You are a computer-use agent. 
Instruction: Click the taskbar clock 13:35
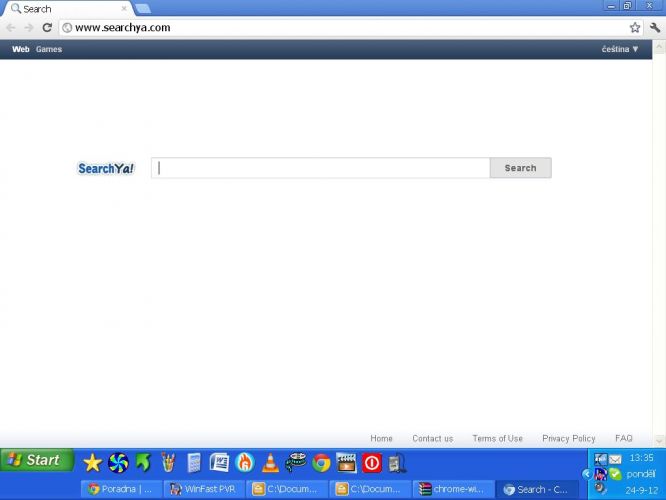coord(641,458)
